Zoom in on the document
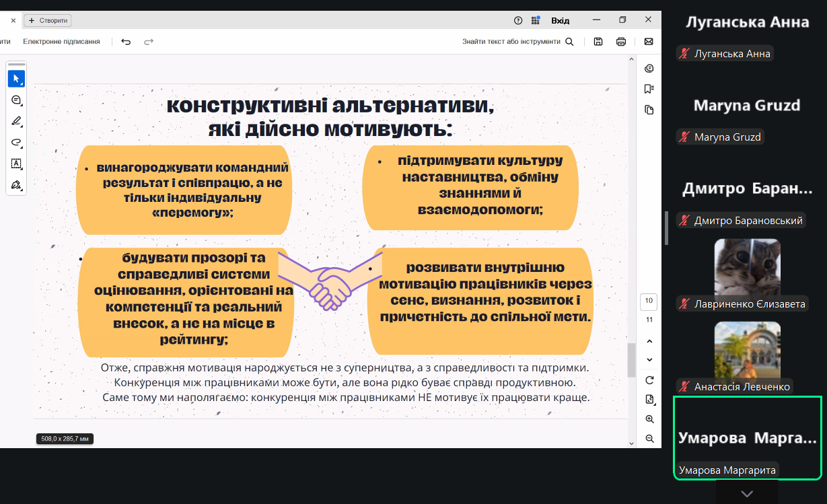 tap(649, 419)
